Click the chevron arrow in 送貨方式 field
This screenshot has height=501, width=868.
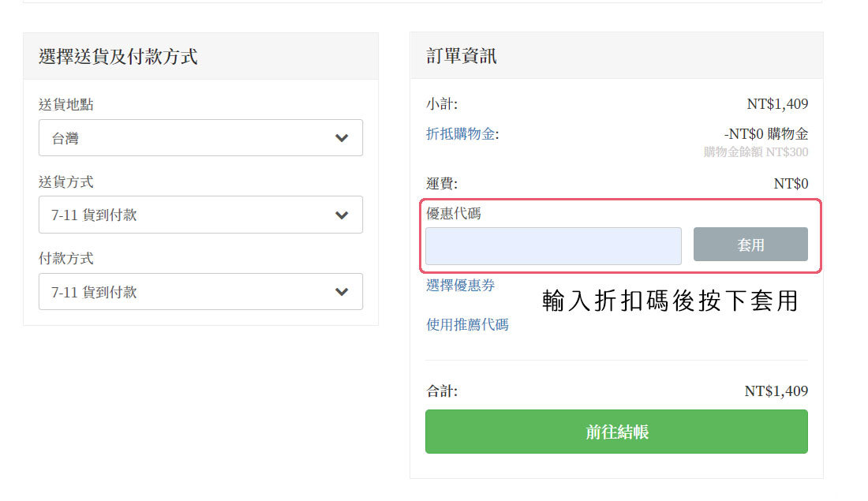coord(342,215)
